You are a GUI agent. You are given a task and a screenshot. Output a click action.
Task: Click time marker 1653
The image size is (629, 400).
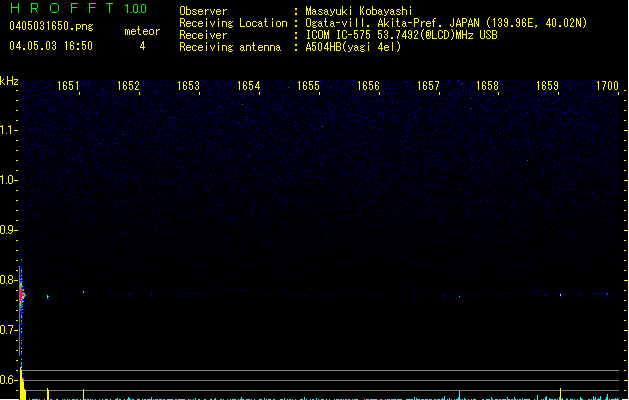188,86
